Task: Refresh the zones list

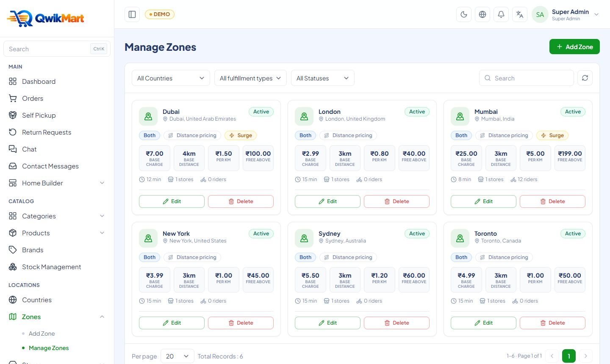Action: pyautogui.click(x=585, y=78)
